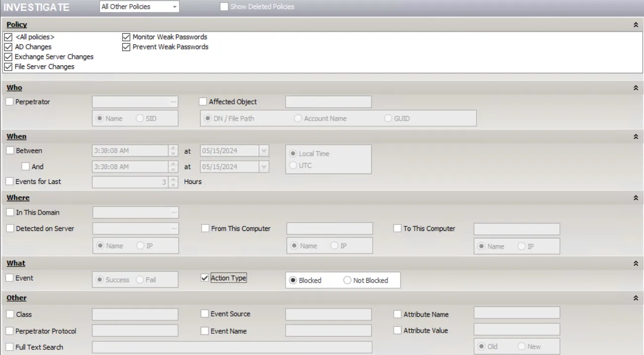Enable Full Text Search checkbox
The height and width of the screenshot is (355, 644).
coord(10,347)
